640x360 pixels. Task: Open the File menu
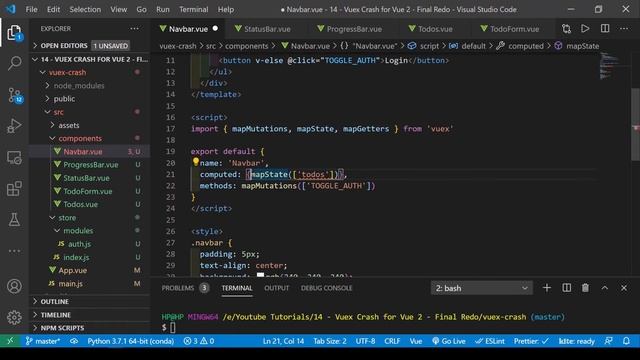click(x=31, y=9)
